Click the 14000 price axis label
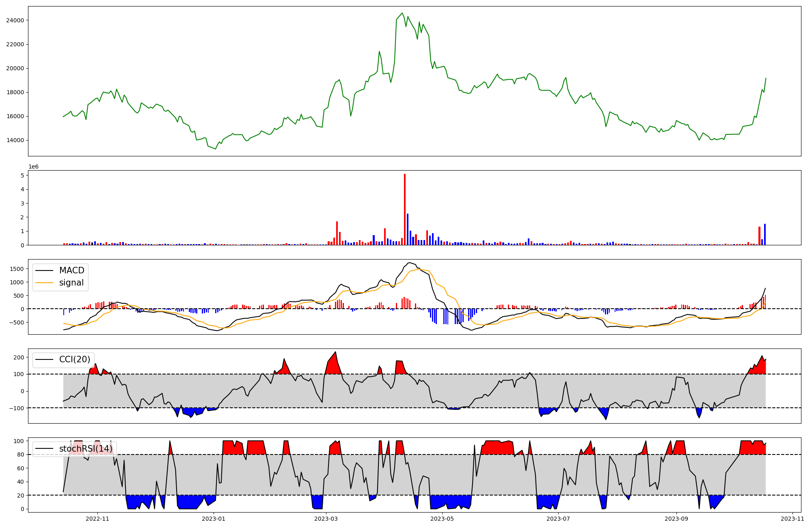This screenshot has width=812, height=528. click(15, 141)
